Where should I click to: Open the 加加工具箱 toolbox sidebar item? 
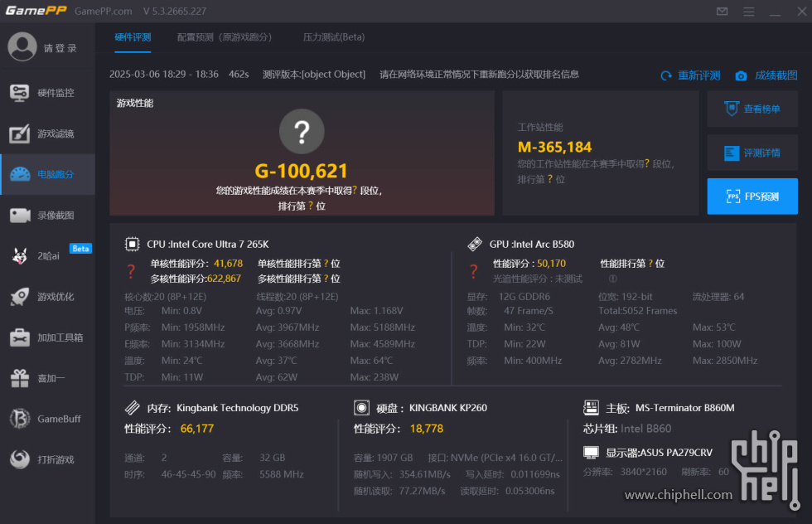click(47, 337)
